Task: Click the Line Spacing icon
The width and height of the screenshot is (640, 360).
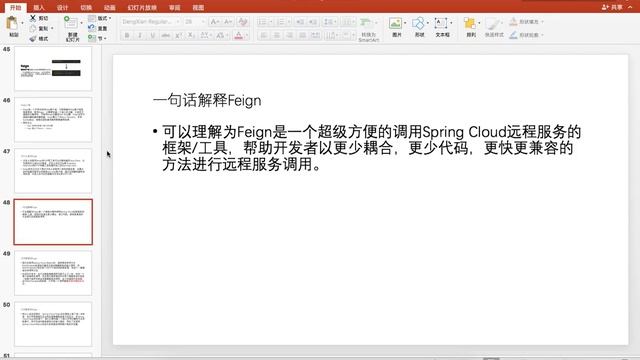Action: click(x=328, y=22)
